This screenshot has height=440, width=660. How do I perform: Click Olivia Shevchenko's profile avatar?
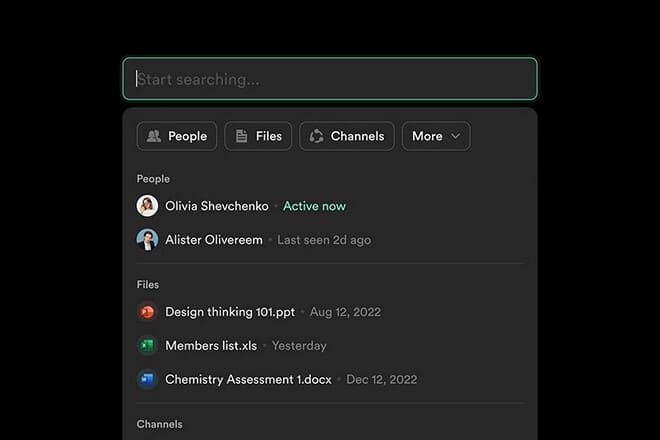pyautogui.click(x=147, y=206)
